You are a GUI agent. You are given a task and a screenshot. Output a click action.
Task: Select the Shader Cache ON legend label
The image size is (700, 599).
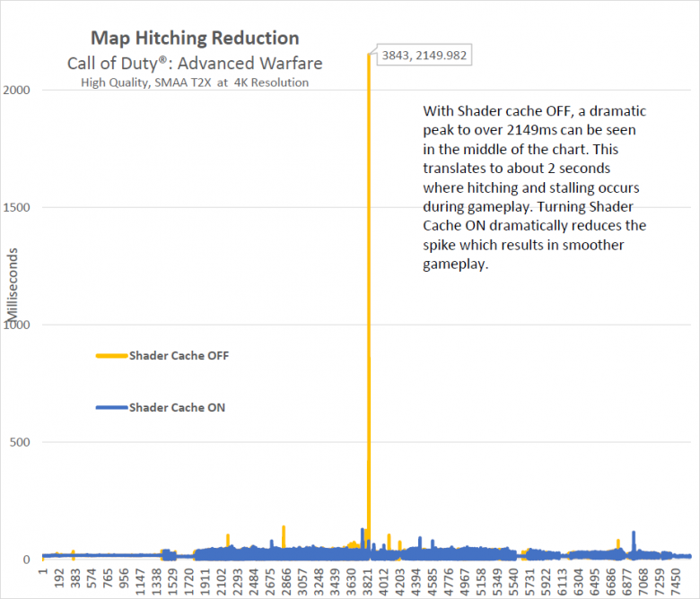pyautogui.click(x=177, y=408)
